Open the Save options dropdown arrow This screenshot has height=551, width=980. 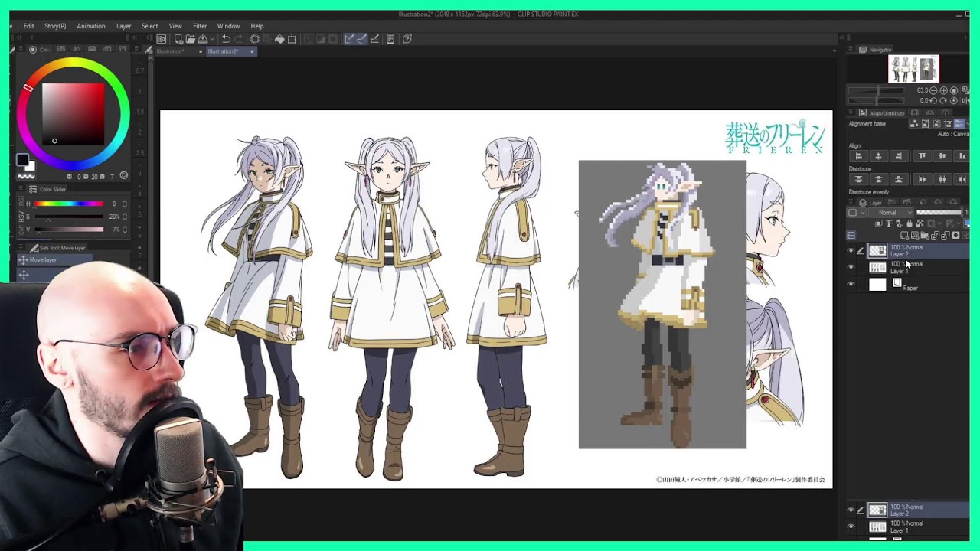(x=212, y=39)
